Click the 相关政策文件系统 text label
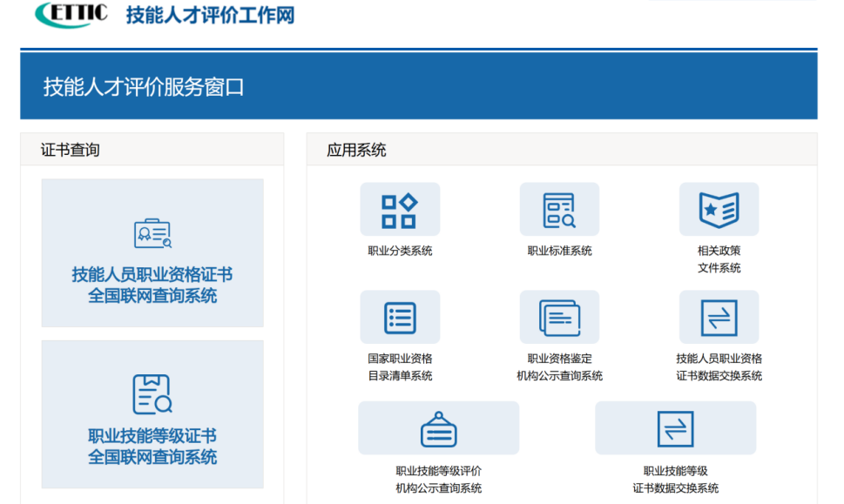844x504 pixels. coord(718,260)
